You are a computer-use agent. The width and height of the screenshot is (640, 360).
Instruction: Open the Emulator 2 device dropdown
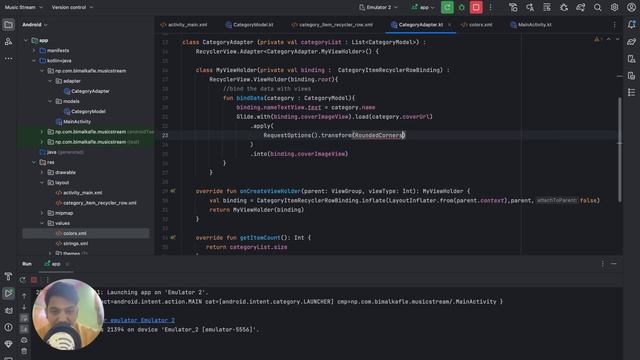click(x=378, y=7)
